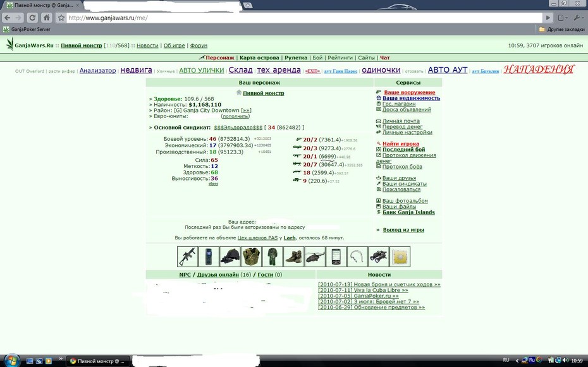
Task: Click the browser Forward arrow
Action: [x=18, y=18]
